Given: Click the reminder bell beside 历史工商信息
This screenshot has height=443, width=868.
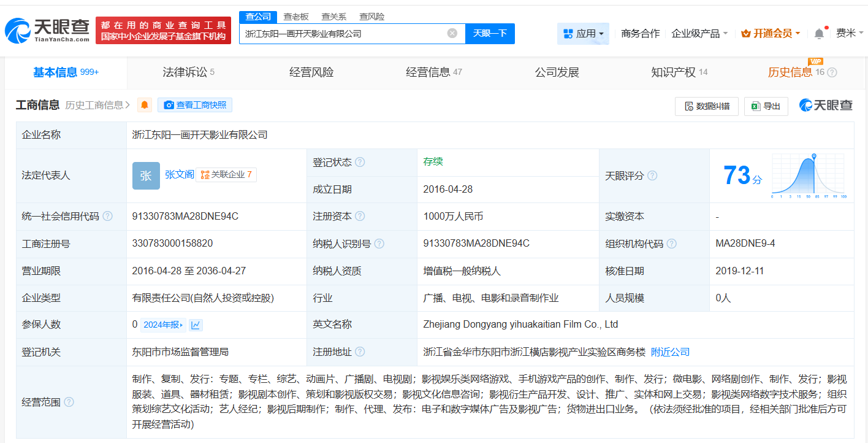Looking at the screenshot, I should click(144, 106).
